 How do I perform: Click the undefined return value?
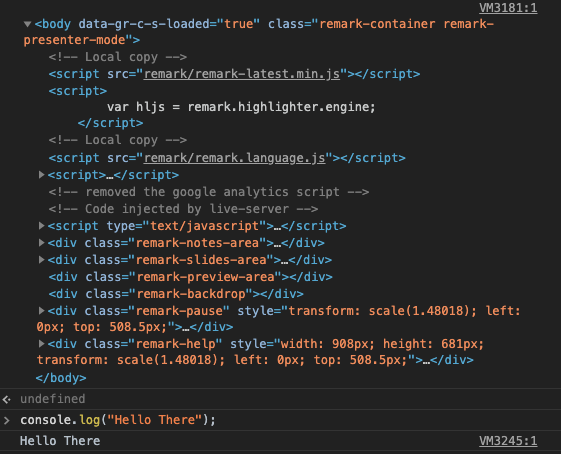[53, 399]
